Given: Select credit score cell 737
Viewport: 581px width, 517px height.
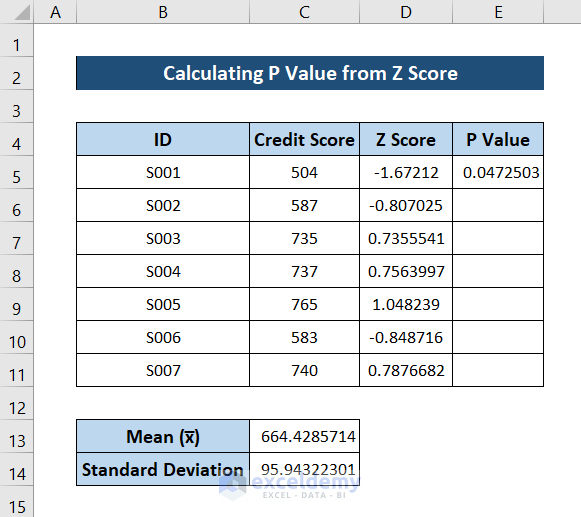Looking at the screenshot, I should click(x=304, y=271).
